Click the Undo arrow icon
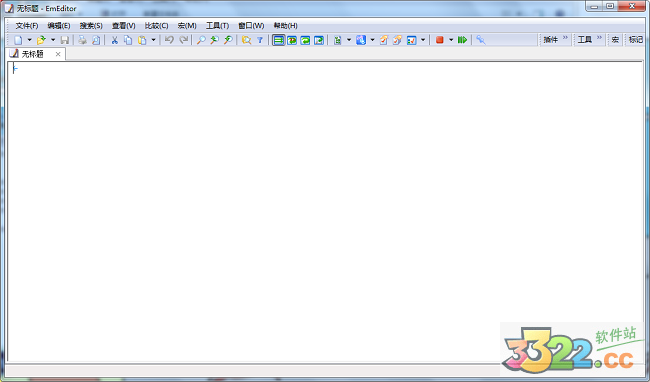This screenshot has width=650, height=382. pyautogui.click(x=169, y=40)
